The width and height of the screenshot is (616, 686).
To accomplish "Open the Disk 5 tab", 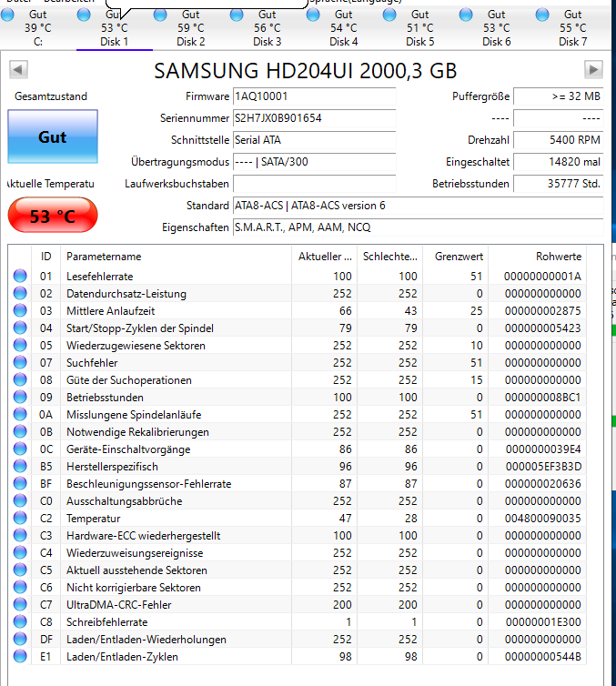I will [420, 28].
